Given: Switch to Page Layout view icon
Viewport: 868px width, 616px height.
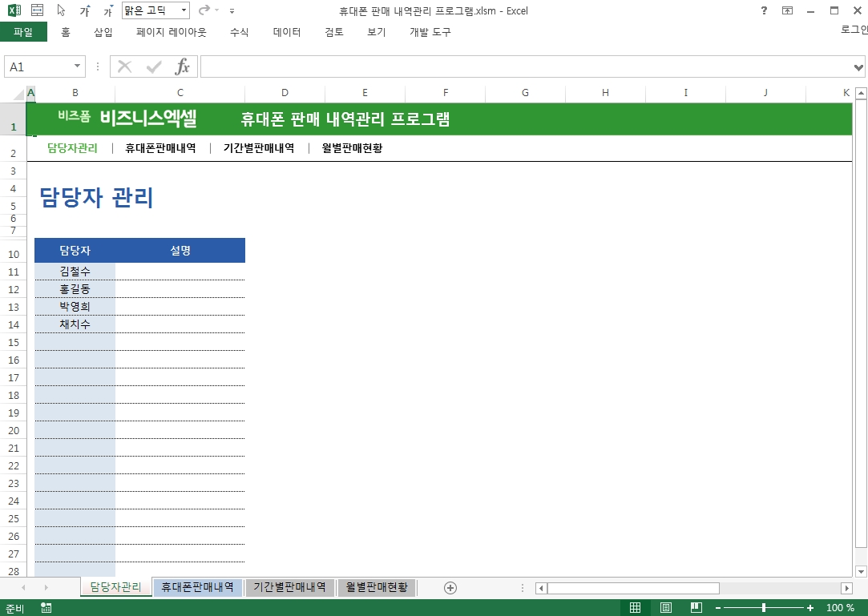Looking at the screenshot, I should click(x=665, y=608).
